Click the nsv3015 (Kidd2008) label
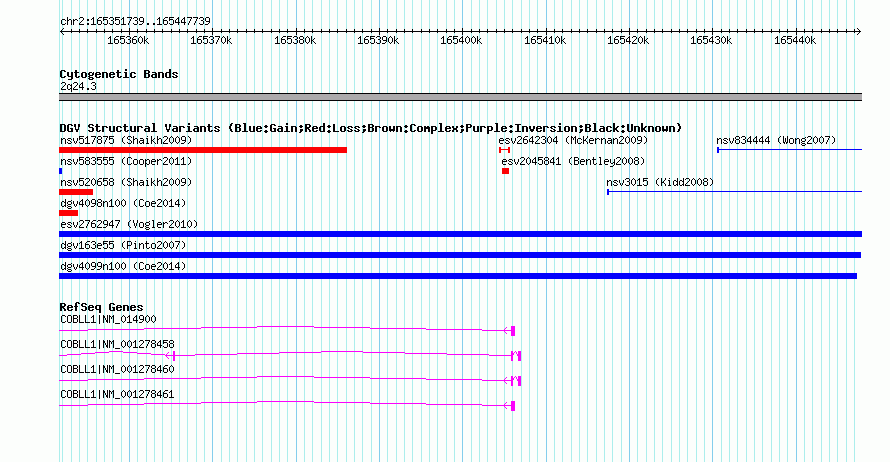 [x=660, y=182]
